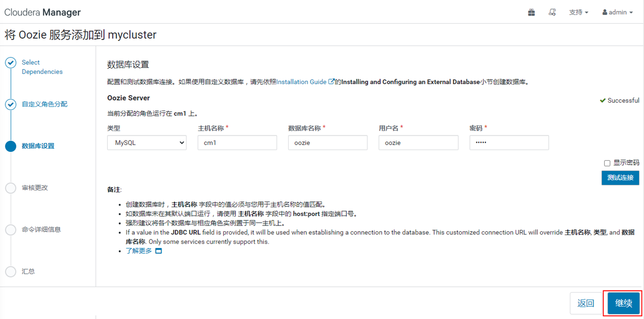The width and height of the screenshot is (644, 319).
Task: Click the 备注 notes label
Action: tap(114, 190)
